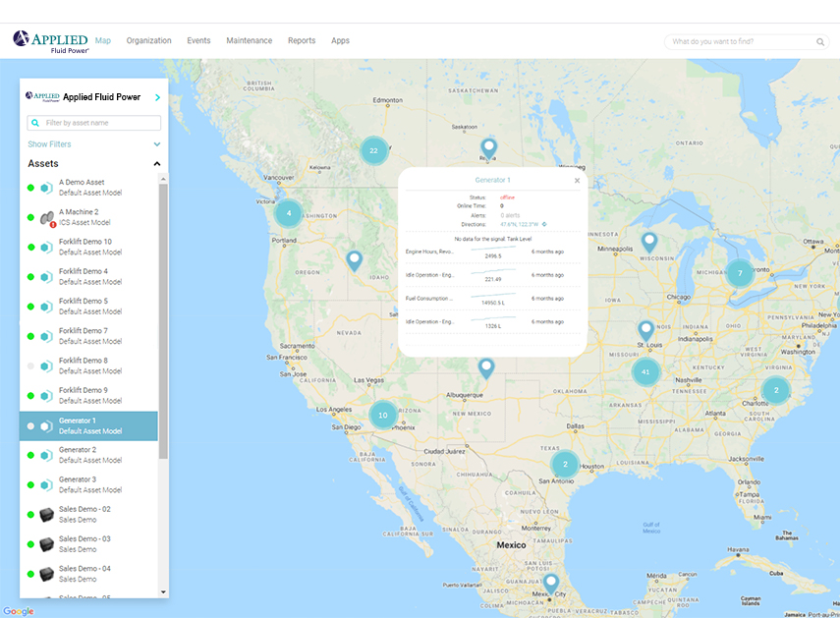Click the Forklift Demo 4 hexagon icon
Viewport: 840px width, 618px height.
47,277
